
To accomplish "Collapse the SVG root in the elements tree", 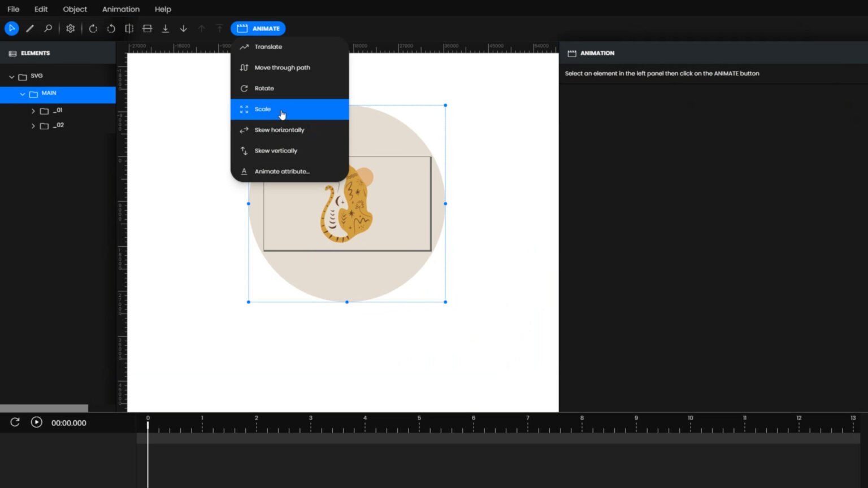I will tap(11, 76).
